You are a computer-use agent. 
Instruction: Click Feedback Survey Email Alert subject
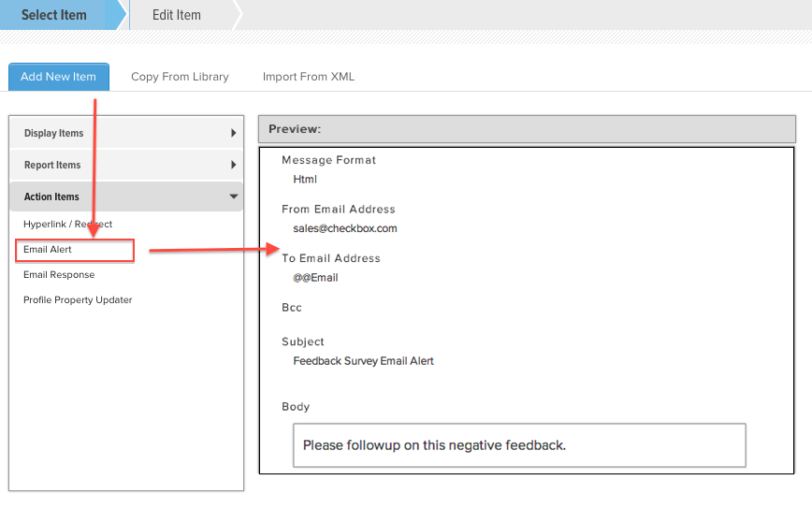click(x=363, y=361)
